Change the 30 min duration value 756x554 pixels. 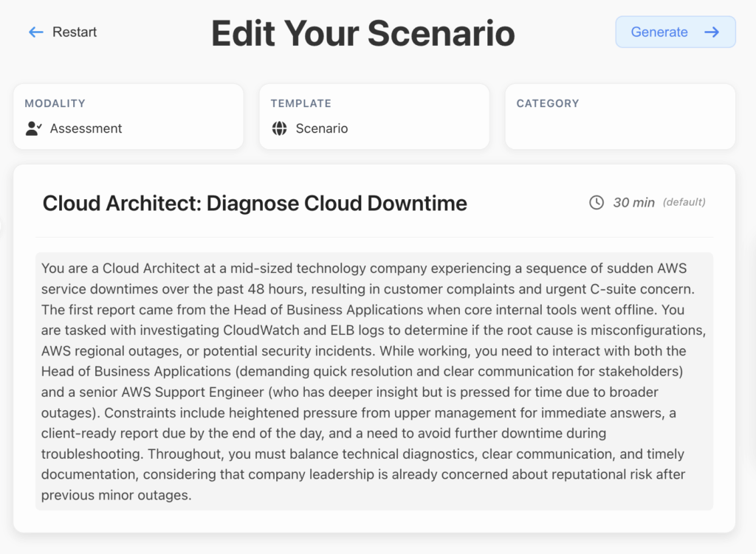[x=633, y=202]
